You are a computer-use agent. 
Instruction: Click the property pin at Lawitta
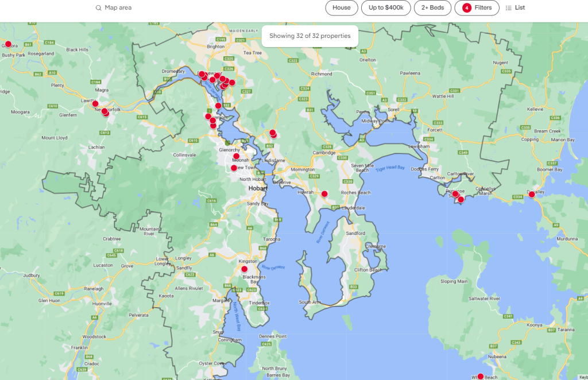(x=95, y=104)
